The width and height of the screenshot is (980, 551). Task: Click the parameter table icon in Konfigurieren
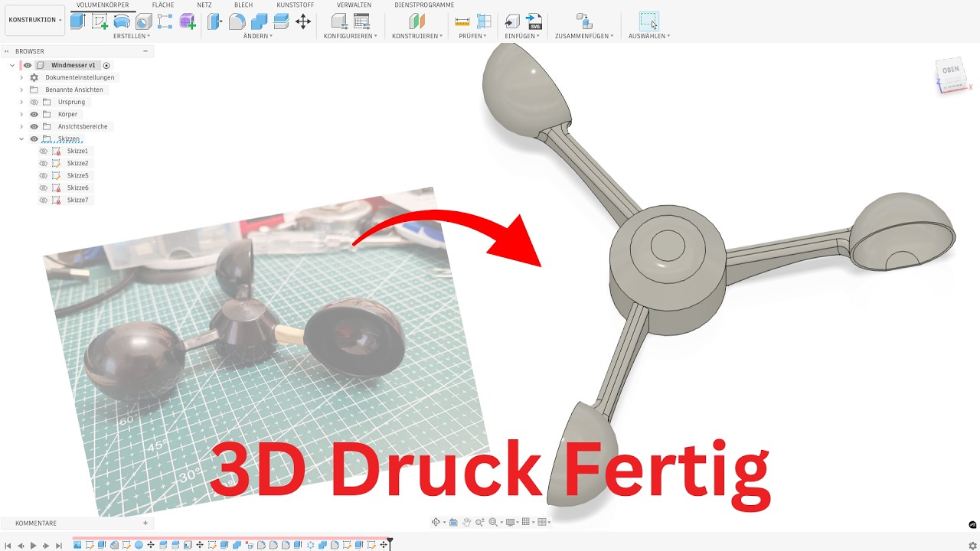pos(361,21)
